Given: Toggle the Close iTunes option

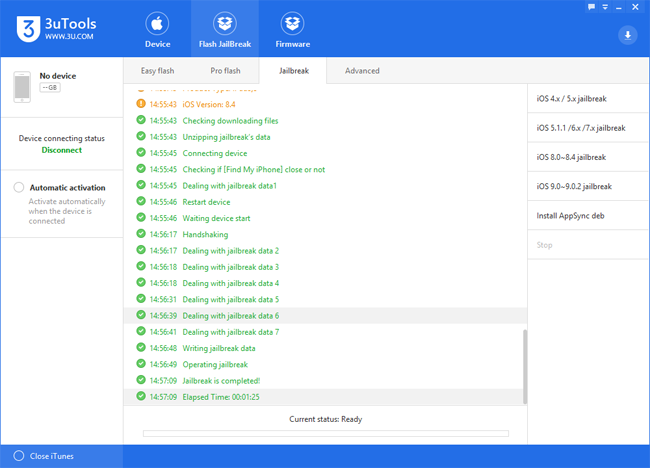Looking at the screenshot, I should (x=19, y=456).
